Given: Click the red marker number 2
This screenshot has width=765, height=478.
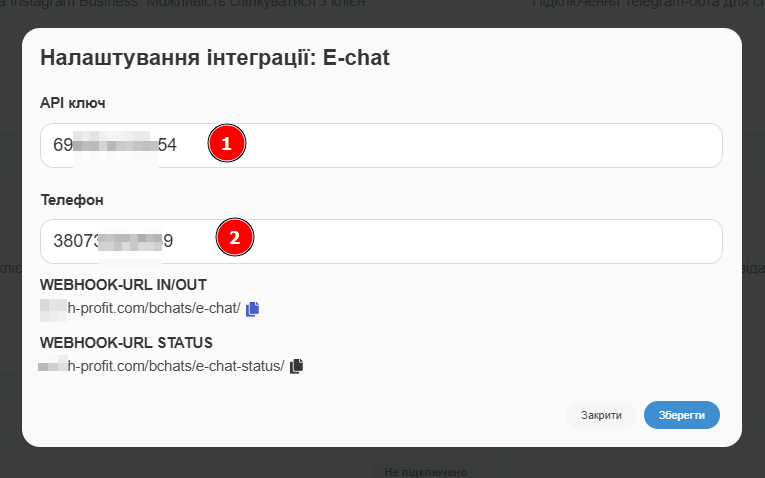Looking at the screenshot, I should pyautogui.click(x=235, y=238).
